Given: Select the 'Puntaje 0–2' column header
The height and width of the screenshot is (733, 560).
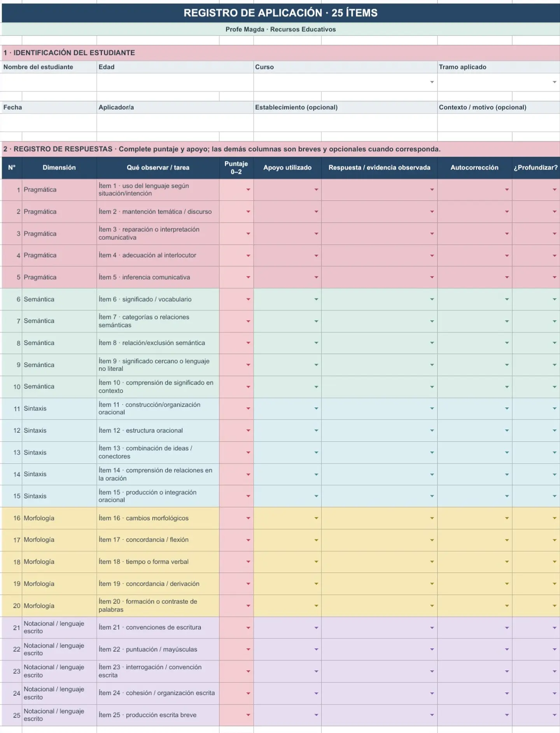Looking at the screenshot, I should click(x=236, y=168).
